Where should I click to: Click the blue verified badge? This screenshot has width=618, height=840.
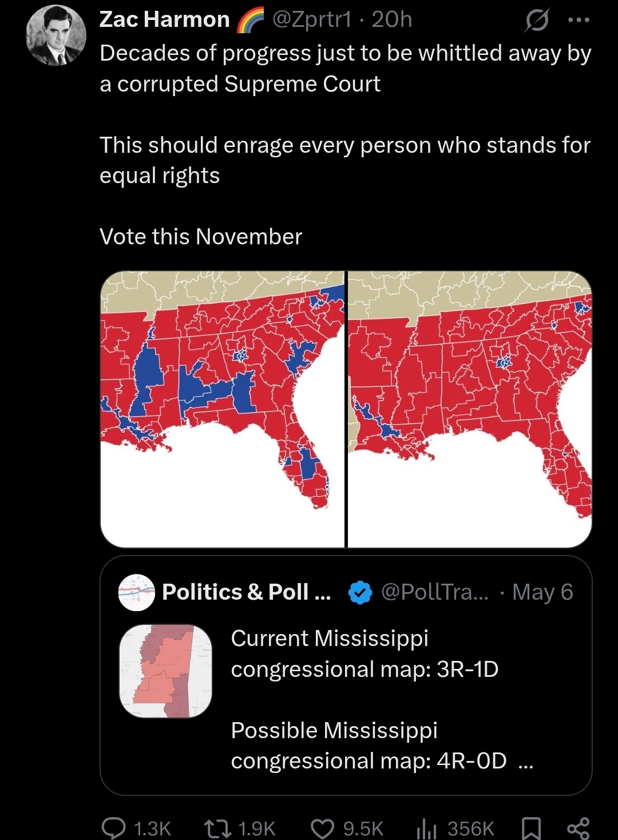360,593
